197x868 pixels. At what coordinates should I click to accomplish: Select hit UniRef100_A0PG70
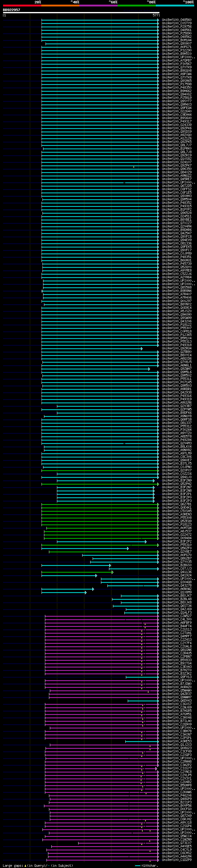click(176, 555)
